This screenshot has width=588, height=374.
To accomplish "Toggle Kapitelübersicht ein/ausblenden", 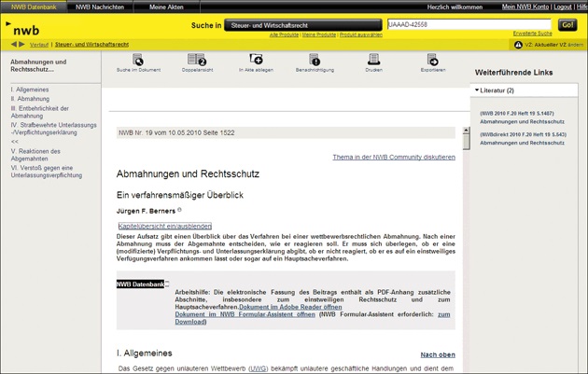I will coord(164,226).
